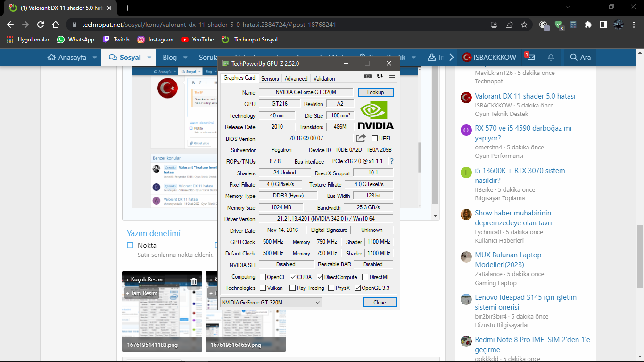Open the WhatsApp bookmark

pos(75,40)
